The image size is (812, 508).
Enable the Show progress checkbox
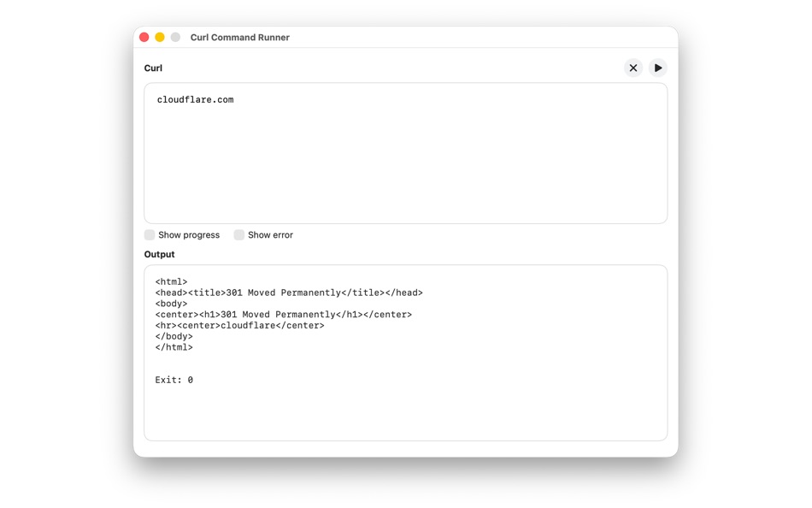[150, 234]
